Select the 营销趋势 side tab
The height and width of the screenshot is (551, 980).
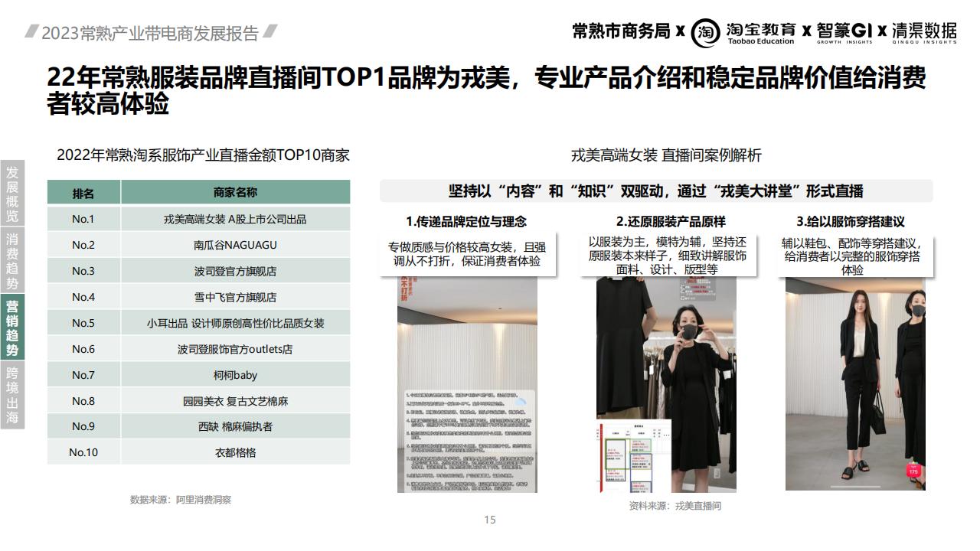coord(12,328)
